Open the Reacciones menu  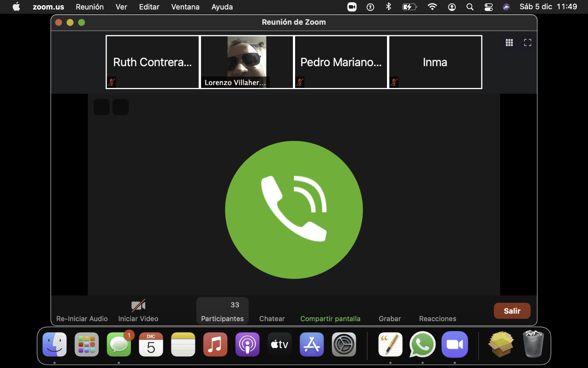click(438, 319)
